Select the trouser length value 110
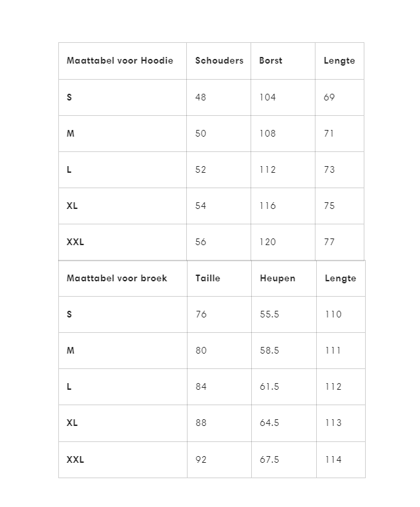This screenshot has height=507, width=420. coord(333,314)
